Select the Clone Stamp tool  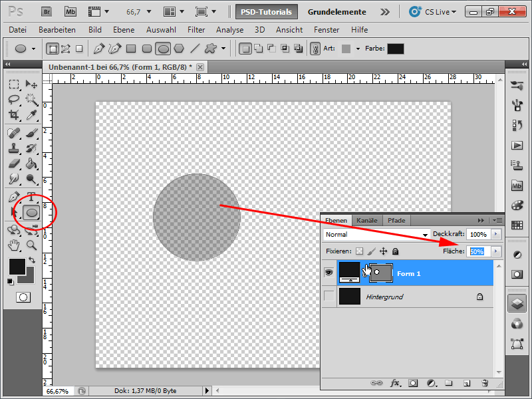(14, 148)
